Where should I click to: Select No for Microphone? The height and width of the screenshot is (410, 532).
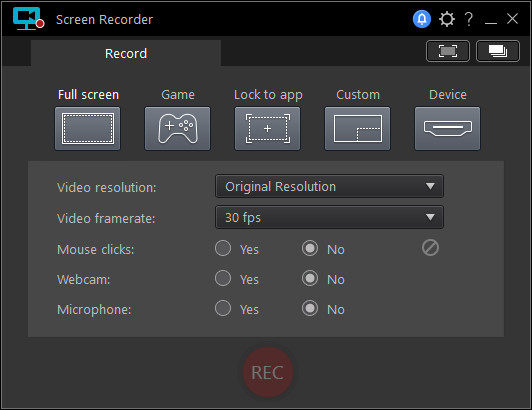point(310,308)
